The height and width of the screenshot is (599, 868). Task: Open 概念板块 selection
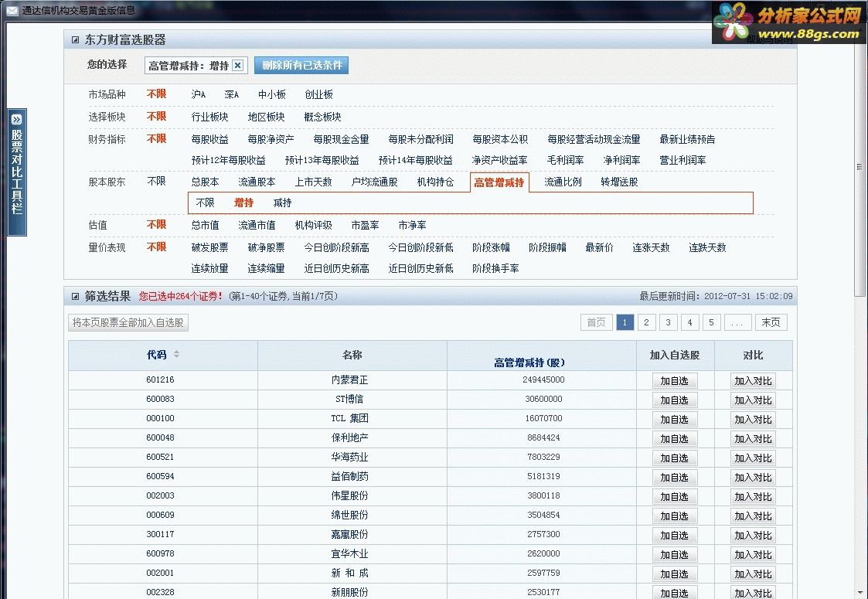pyautogui.click(x=323, y=117)
